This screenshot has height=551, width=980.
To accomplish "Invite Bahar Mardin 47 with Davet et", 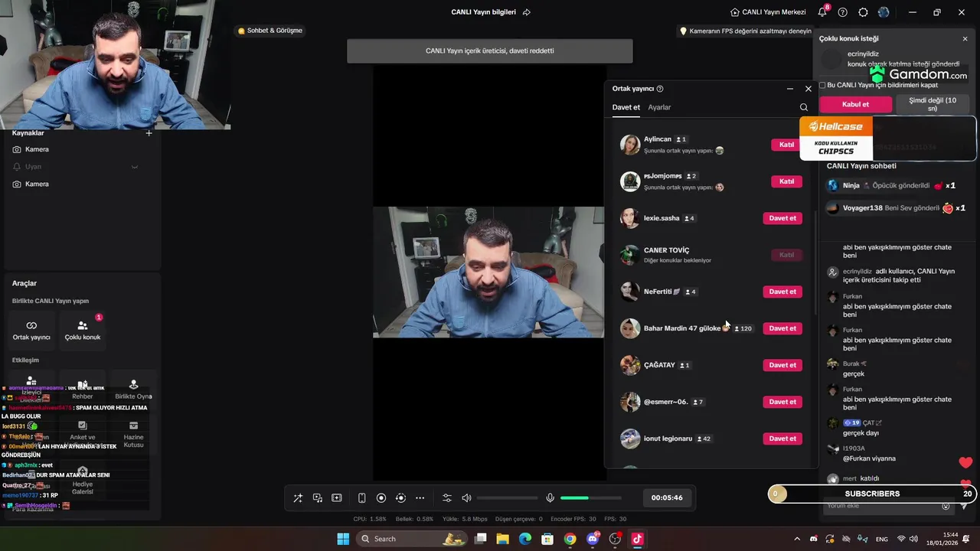I will [x=782, y=328].
